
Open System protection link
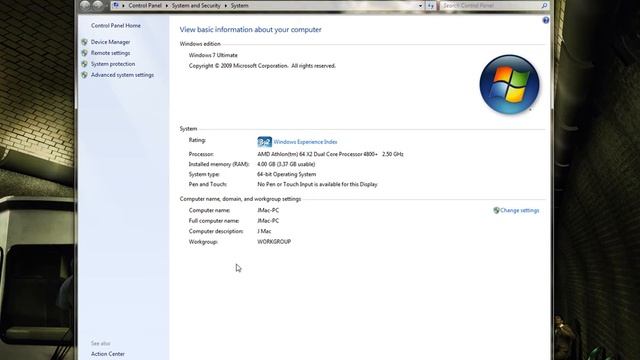pyautogui.click(x=113, y=64)
